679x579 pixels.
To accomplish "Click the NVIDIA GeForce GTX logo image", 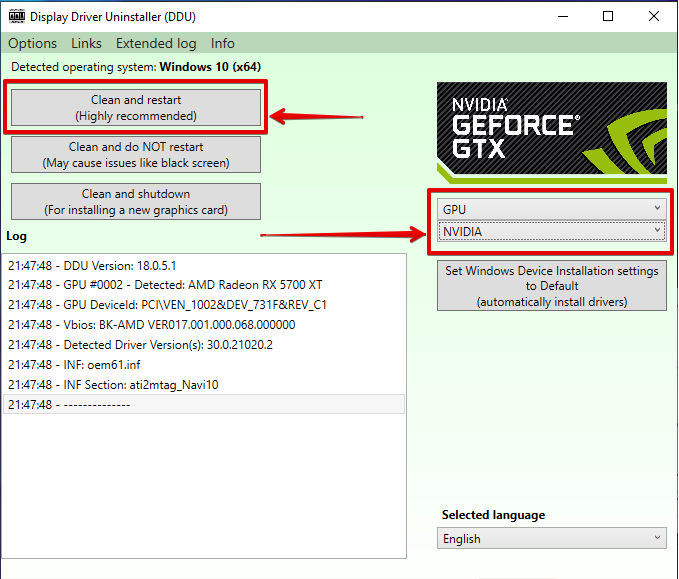I will click(x=551, y=132).
